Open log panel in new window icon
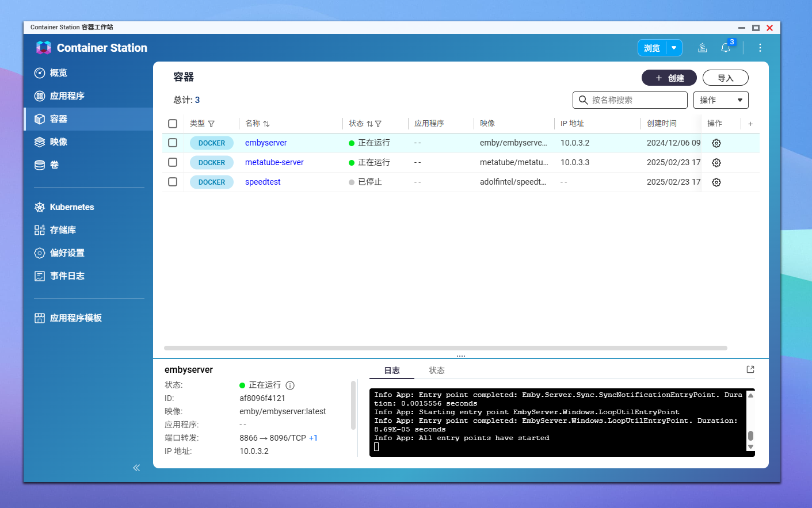Screen dimensions: 812x508 [x=750, y=369]
